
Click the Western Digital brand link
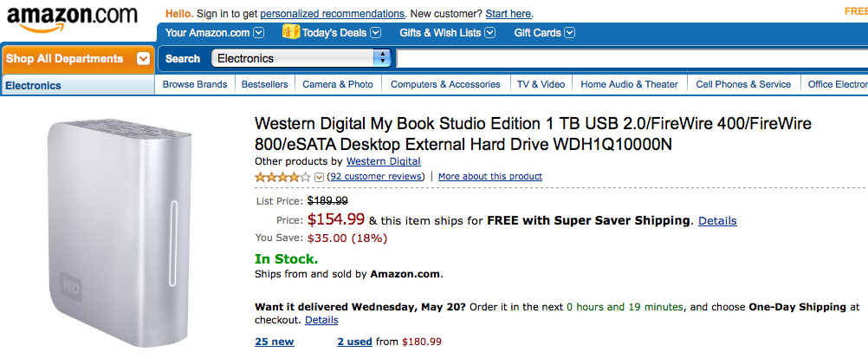pyautogui.click(x=383, y=161)
